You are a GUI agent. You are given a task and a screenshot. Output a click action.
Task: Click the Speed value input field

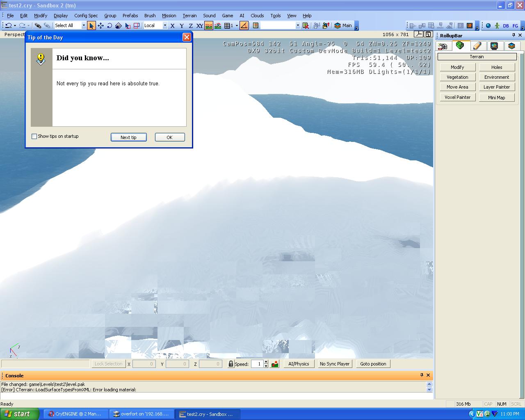pos(257,364)
